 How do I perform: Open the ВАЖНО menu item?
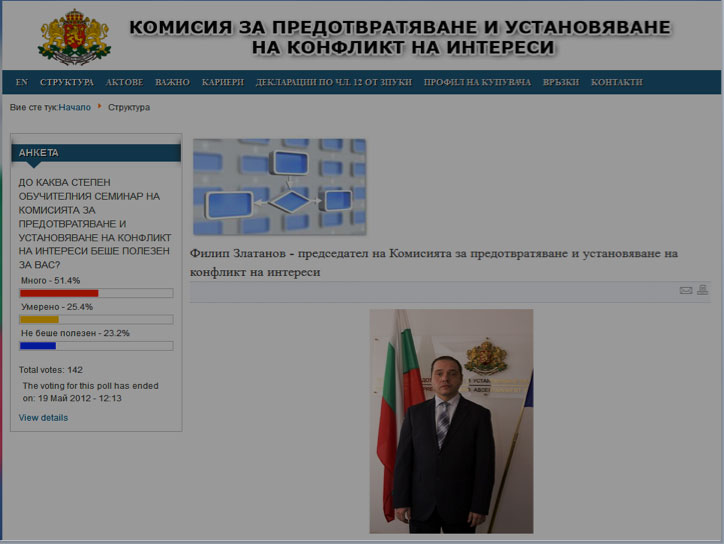[172, 82]
